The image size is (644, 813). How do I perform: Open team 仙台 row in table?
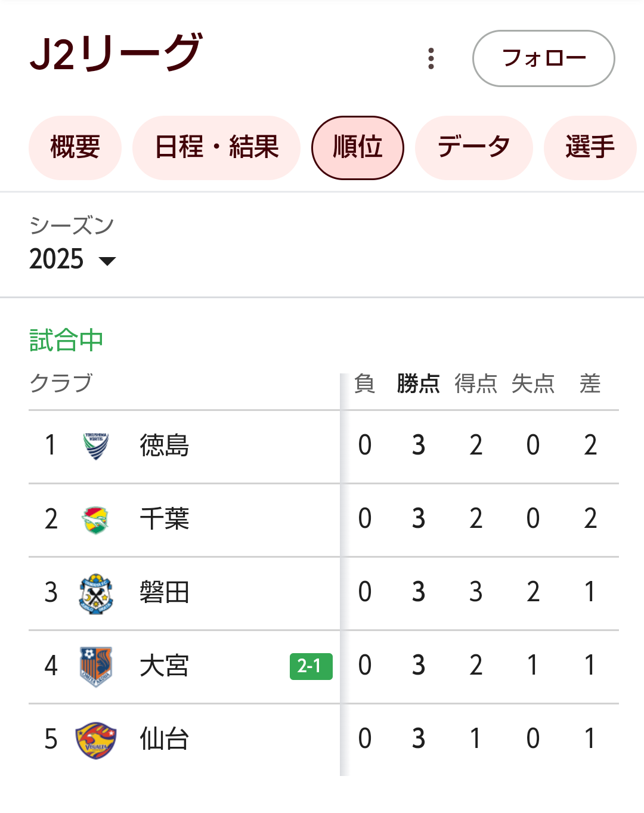324,740
